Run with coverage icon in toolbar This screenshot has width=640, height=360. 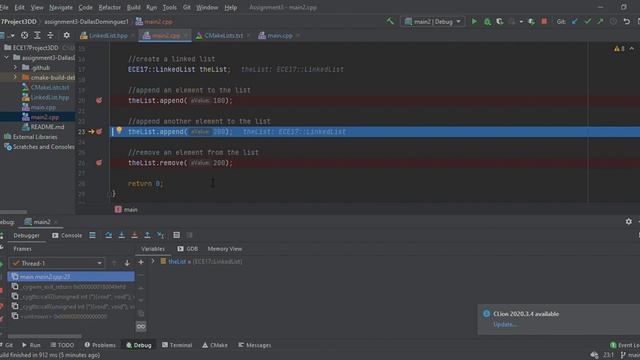point(500,22)
